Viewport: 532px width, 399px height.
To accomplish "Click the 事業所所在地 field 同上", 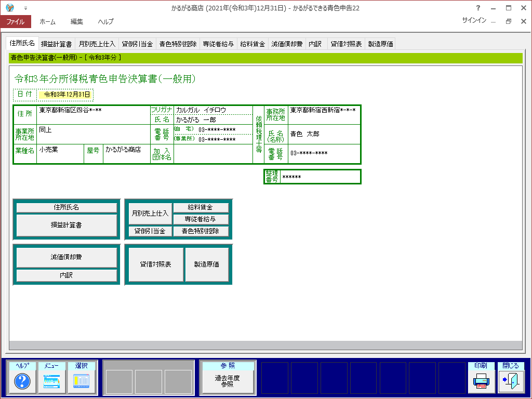I will coord(94,135).
